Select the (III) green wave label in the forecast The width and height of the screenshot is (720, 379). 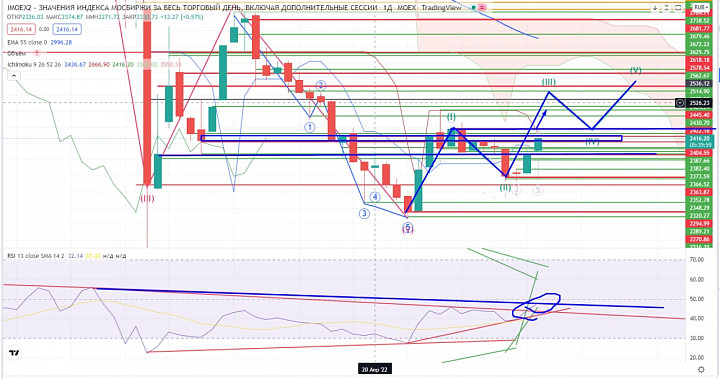[x=549, y=82]
